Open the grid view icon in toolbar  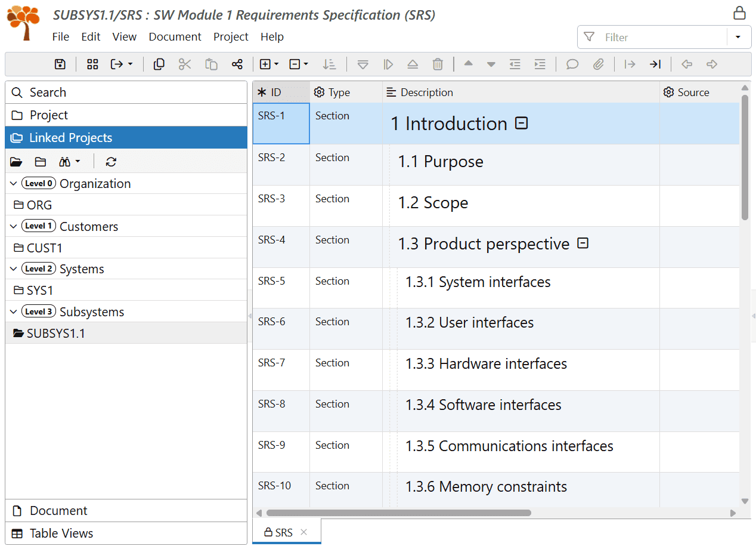[92, 64]
